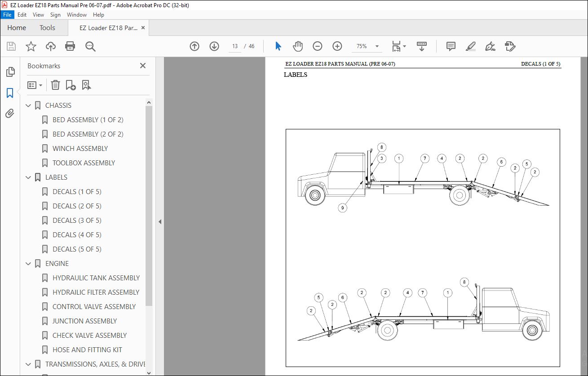Click the Save file icon
This screenshot has height=376, width=588.
click(x=11, y=46)
